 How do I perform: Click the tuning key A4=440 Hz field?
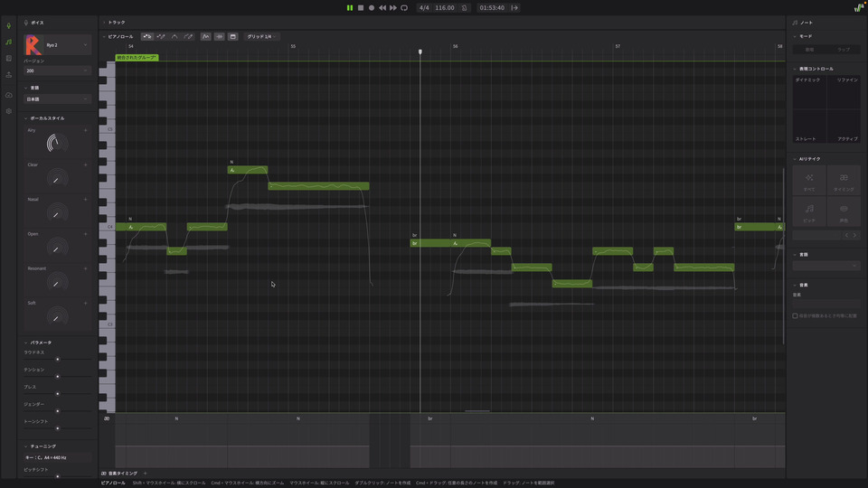pyautogui.click(x=57, y=457)
